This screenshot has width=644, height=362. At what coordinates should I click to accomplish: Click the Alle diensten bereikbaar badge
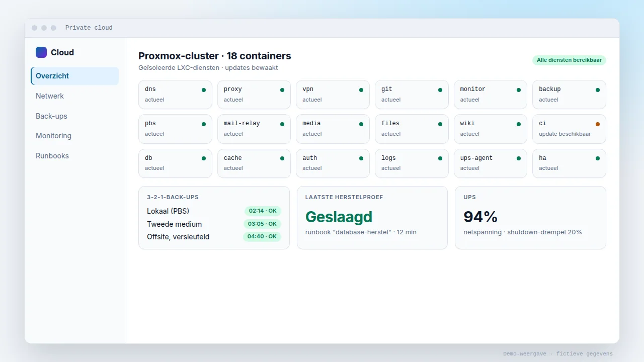pos(569,60)
